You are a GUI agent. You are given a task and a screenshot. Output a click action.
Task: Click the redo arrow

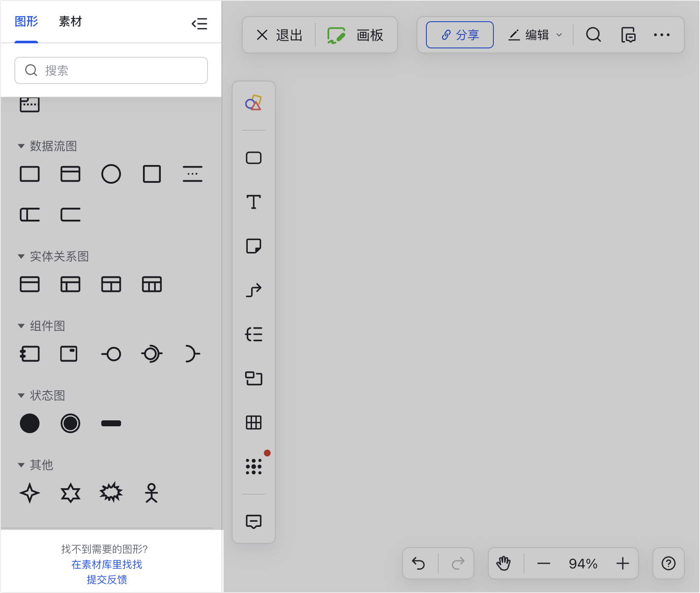point(458,564)
